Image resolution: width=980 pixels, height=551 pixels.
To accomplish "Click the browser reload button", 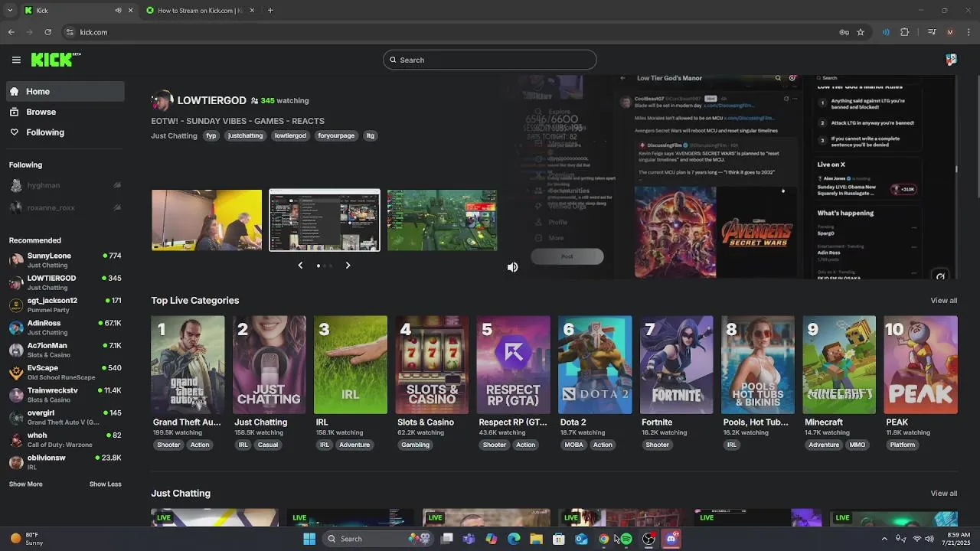I will pyautogui.click(x=47, y=32).
